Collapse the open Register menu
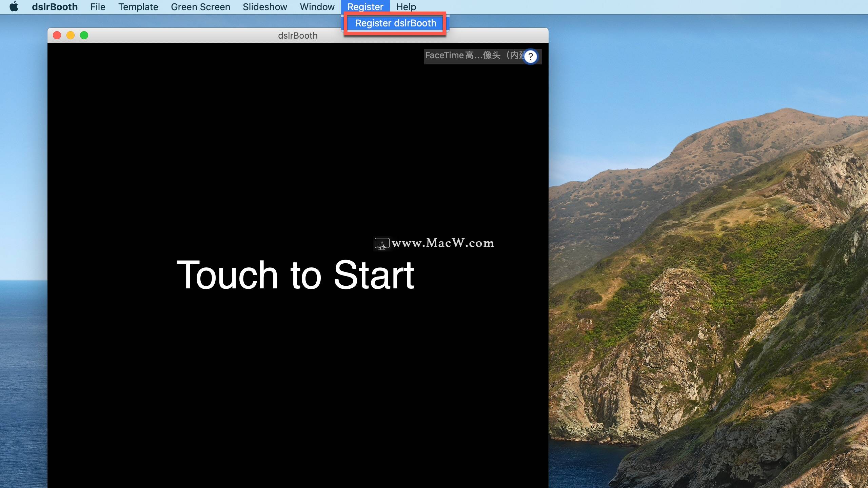868x488 pixels. (x=365, y=7)
